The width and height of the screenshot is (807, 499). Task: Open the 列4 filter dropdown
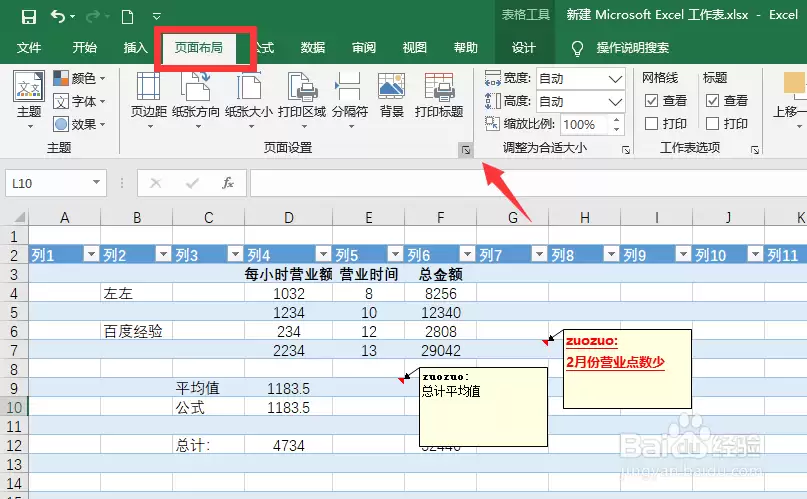(323, 254)
